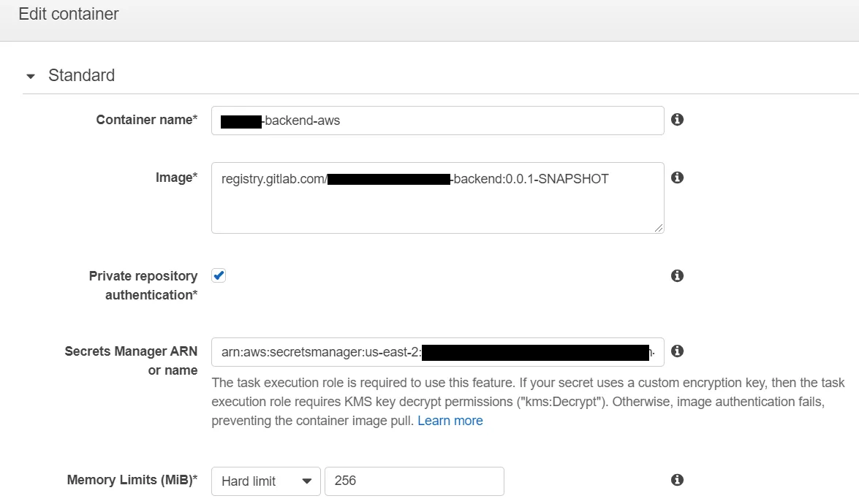Show info for Private repository authentication
The height and width of the screenshot is (504, 859).
click(677, 276)
